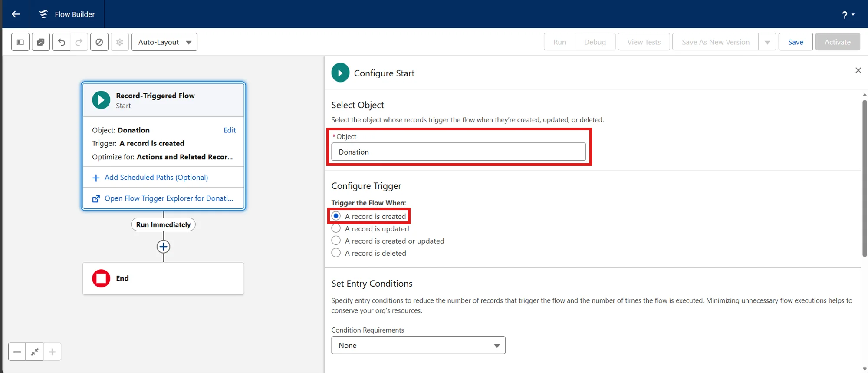Undo the last change
Viewport: 868px width, 373px height.
coord(61,42)
